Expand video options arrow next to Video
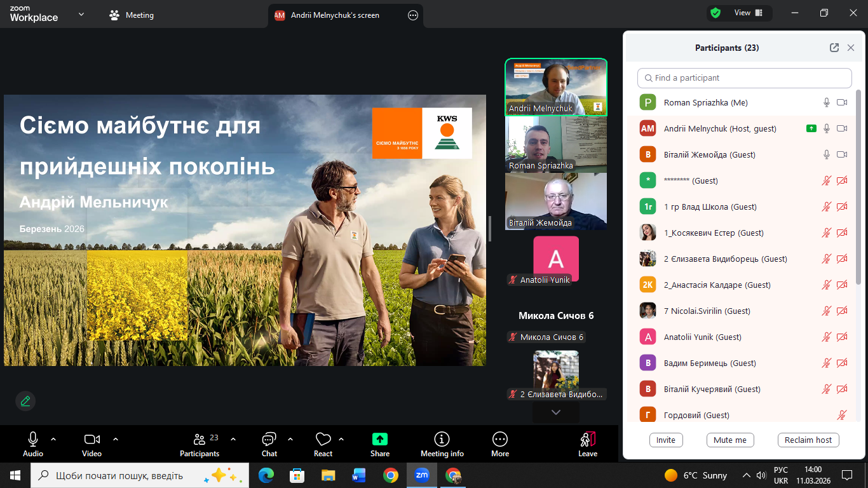The image size is (868, 488). (x=116, y=439)
